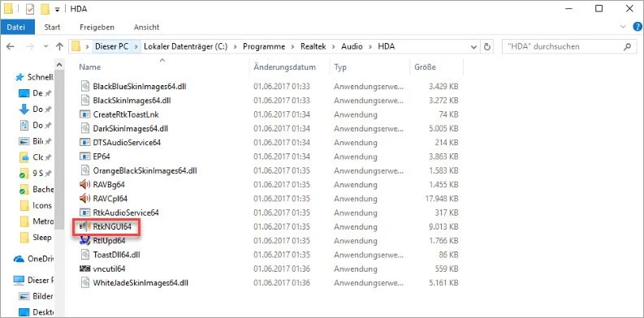Switch to the Start ribbon tab

pos(52,27)
